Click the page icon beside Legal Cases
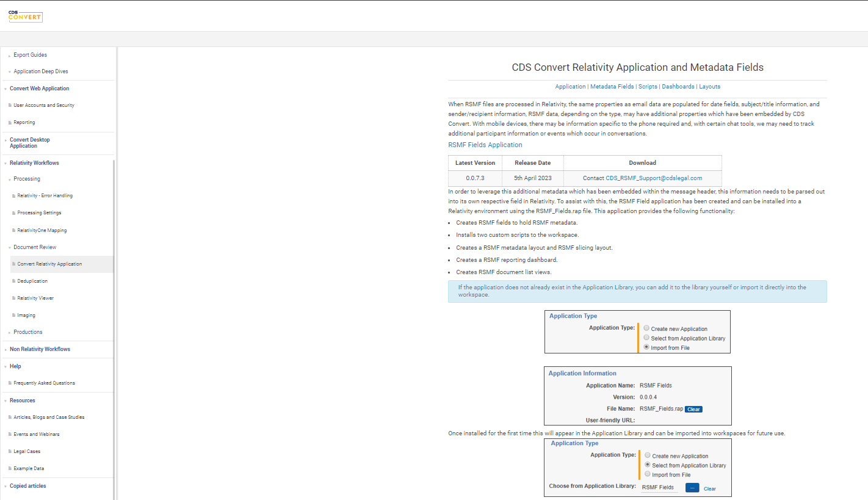Viewport: 868px width, 500px height. 10,452
